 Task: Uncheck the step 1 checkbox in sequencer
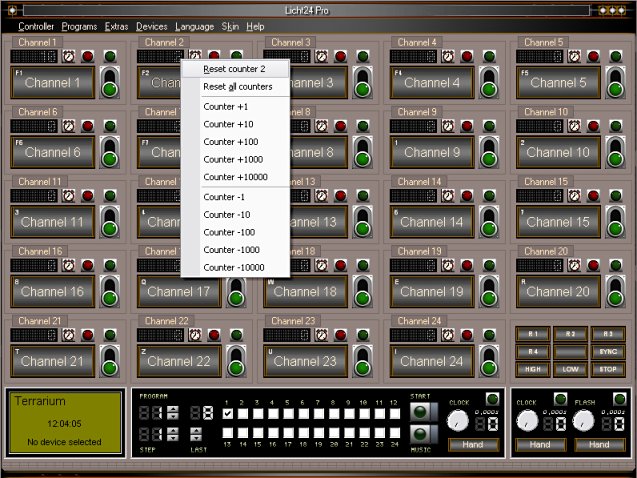[228, 413]
